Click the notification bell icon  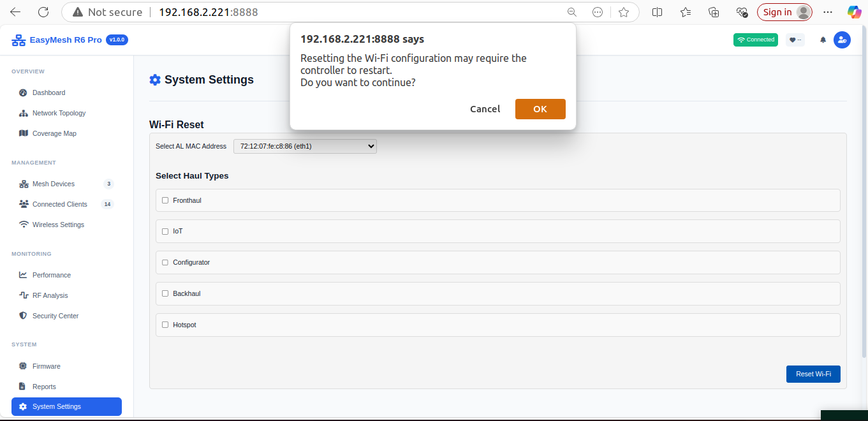(823, 40)
